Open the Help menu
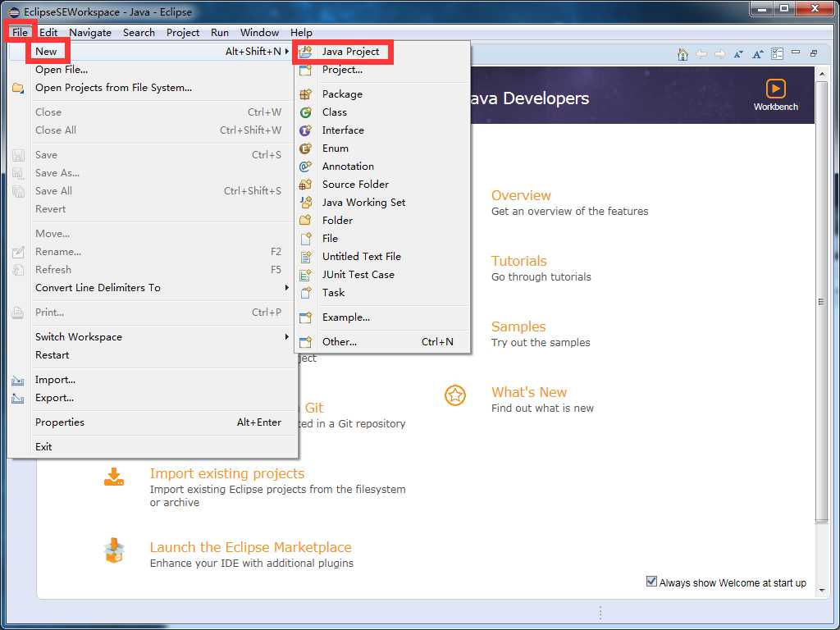Image resolution: width=840 pixels, height=630 pixels. coord(301,32)
